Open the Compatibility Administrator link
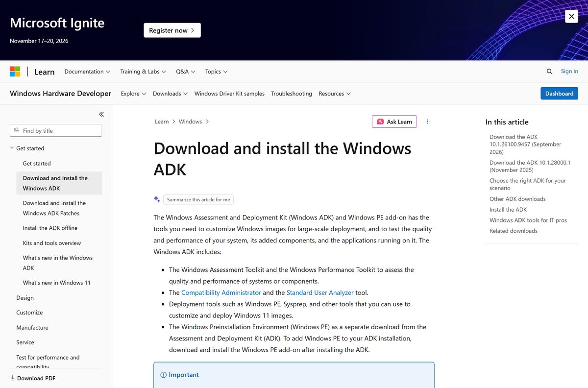The height and width of the screenshot is (388, 588). pyautogui.click(x=221, y=292)
